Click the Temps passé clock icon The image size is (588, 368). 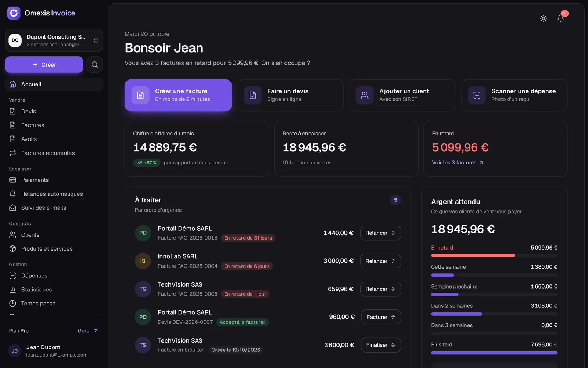point(13,304)
